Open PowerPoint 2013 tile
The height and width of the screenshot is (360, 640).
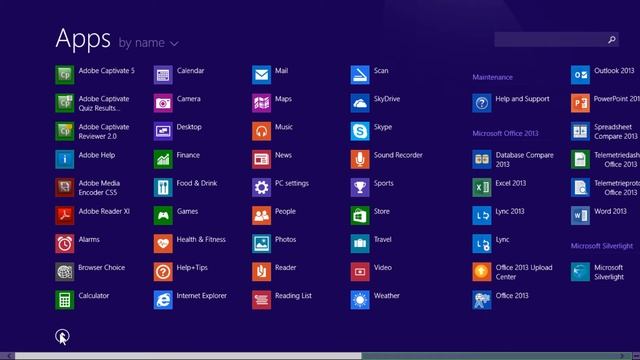coord(605,103)
